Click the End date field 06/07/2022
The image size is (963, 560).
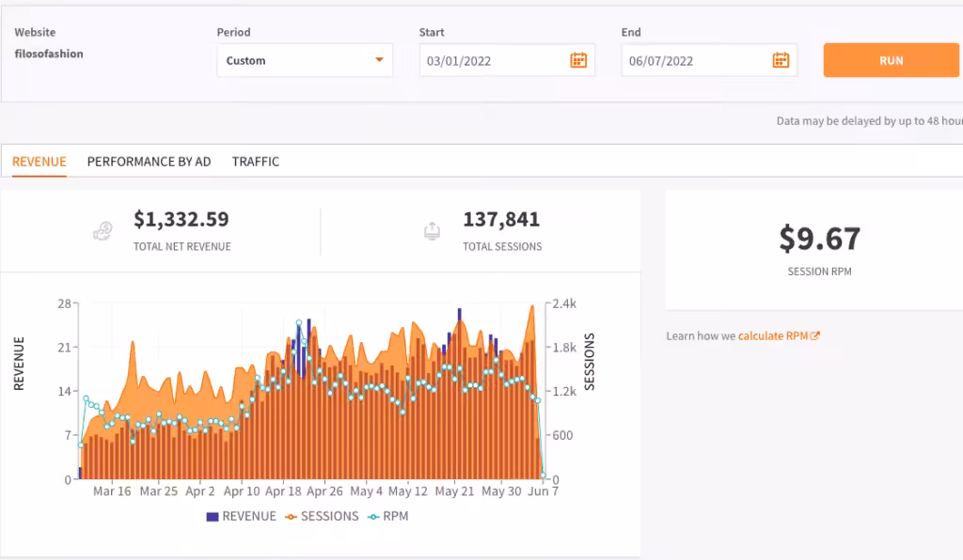click(709, 60)
